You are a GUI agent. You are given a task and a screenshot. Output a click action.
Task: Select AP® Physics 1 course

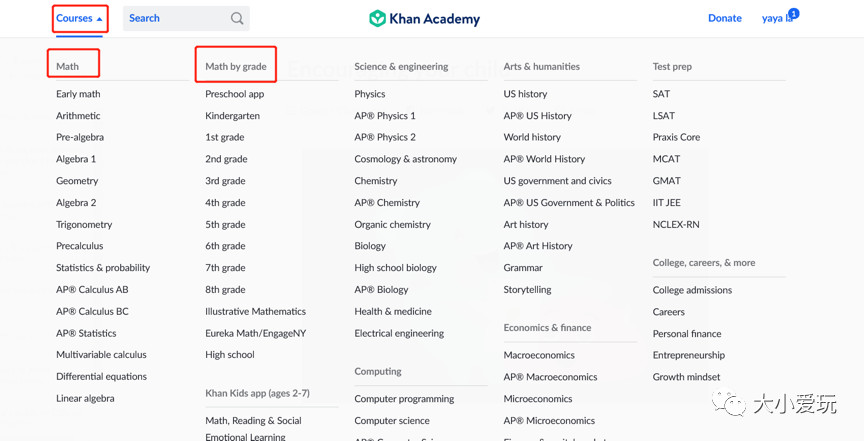click(x=384, y=116)
